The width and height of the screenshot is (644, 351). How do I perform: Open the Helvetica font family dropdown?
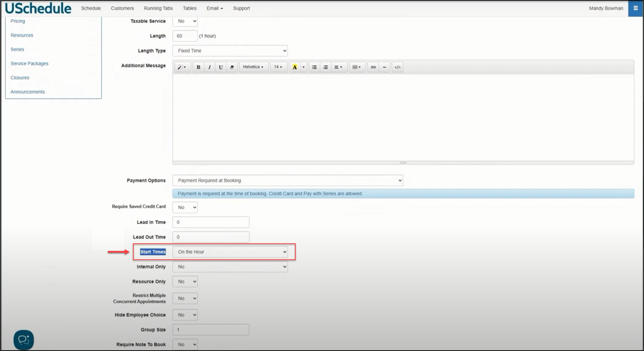coord(253,67)
